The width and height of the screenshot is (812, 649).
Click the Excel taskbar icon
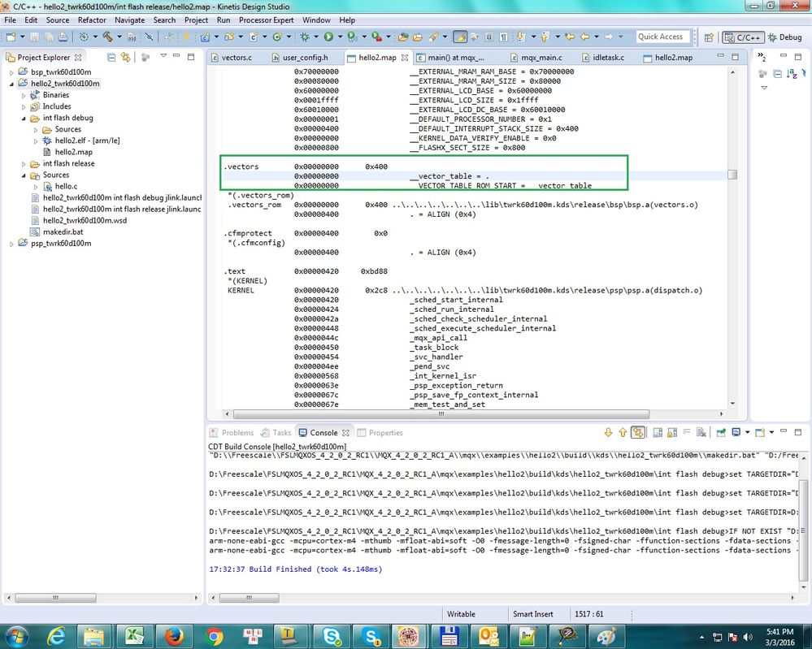[134, 636]
